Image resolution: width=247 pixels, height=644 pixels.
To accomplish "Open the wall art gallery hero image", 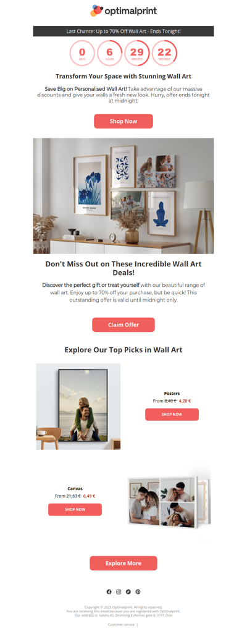I will pyautogui.click(x=124, y=196).
